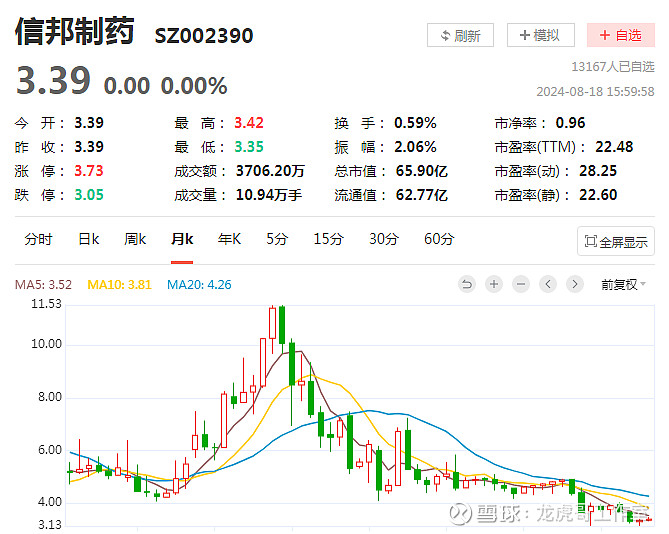The image size is (669, 534).
Task: Click 市盈率(静) value 22.60
Action: pyautogui.click(x=598, y=195)
